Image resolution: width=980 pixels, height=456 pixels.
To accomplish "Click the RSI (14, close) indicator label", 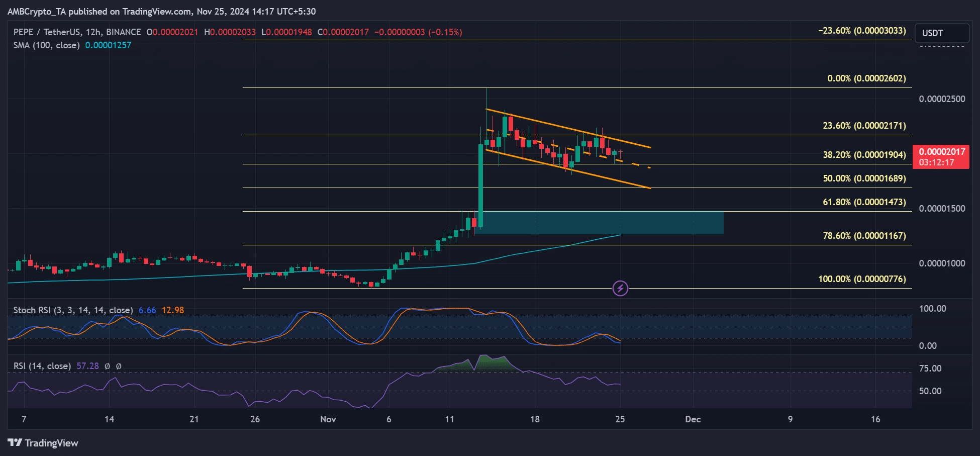I will point(42,366).
